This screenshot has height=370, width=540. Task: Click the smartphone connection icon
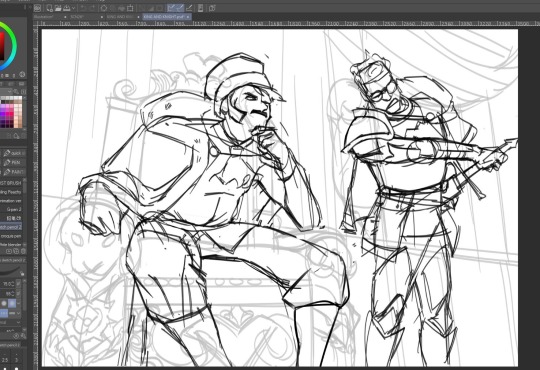200,8
